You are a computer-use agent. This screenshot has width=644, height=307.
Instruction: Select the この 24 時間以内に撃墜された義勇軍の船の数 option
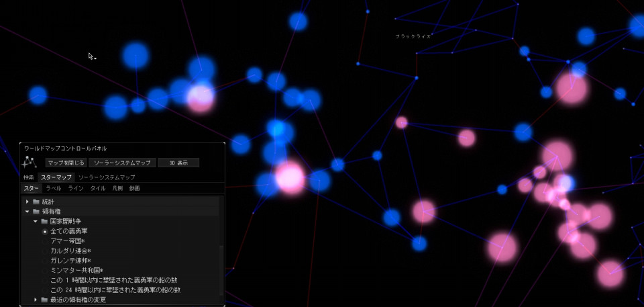45,290
